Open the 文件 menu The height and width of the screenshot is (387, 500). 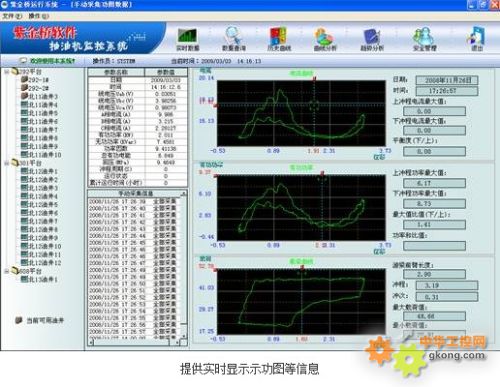tap(12, 16)
